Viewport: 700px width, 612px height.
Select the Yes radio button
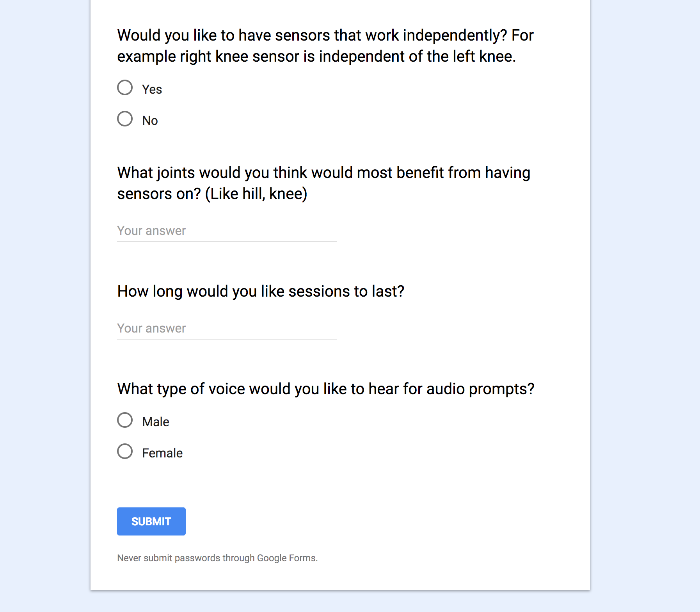125,88
